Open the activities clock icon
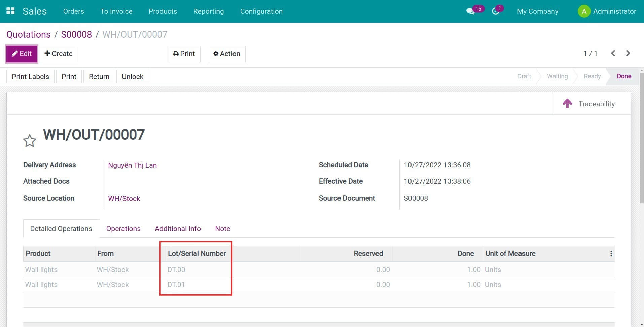Image resolution: width=644 pixels, height=327 pixels. (495, 11)
